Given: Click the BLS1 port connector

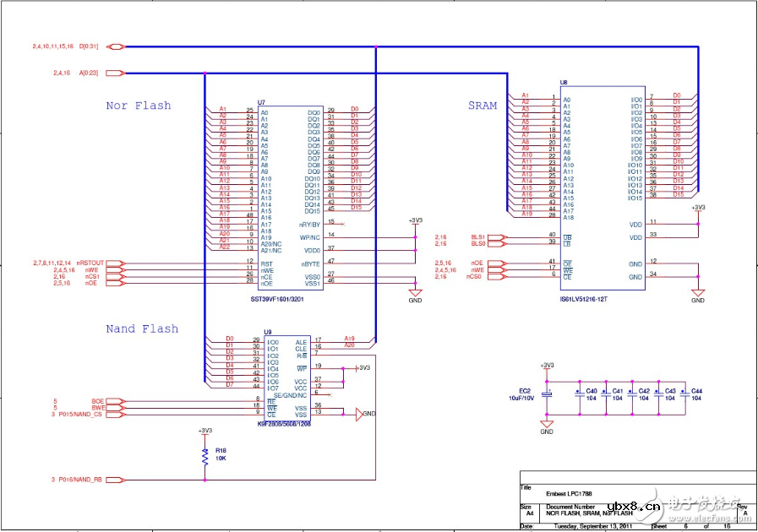Looking at the screenshot, I should [498, 237].
